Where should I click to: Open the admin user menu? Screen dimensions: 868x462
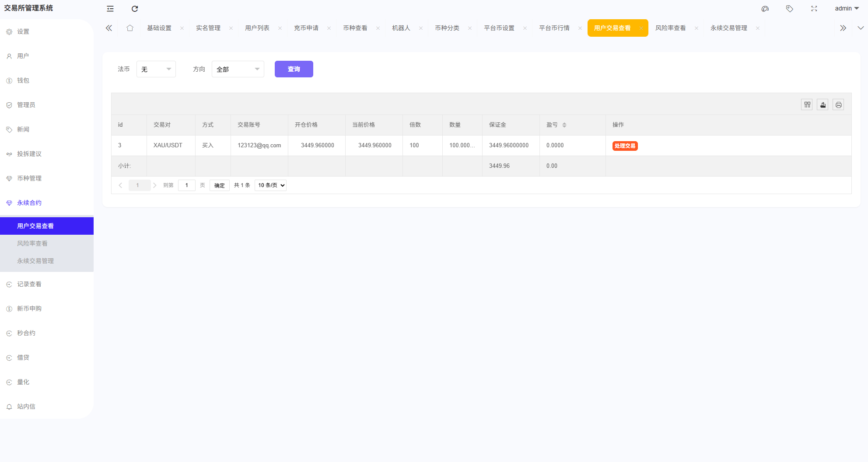[847, 9]
